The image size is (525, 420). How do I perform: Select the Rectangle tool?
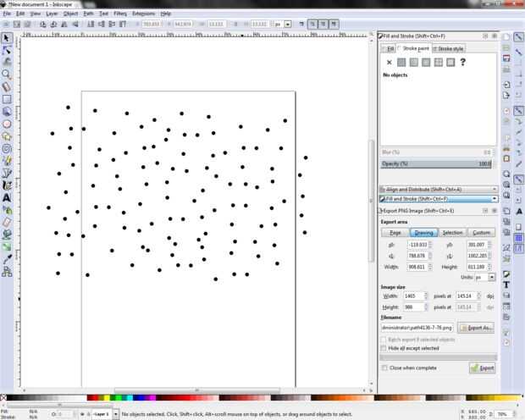point(7,99)
